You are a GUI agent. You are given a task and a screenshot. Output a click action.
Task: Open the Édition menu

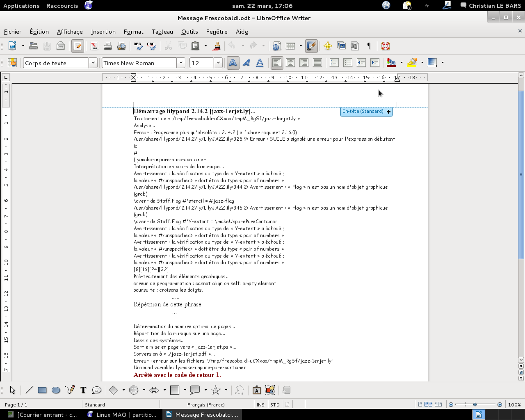[x=39, y=32]
